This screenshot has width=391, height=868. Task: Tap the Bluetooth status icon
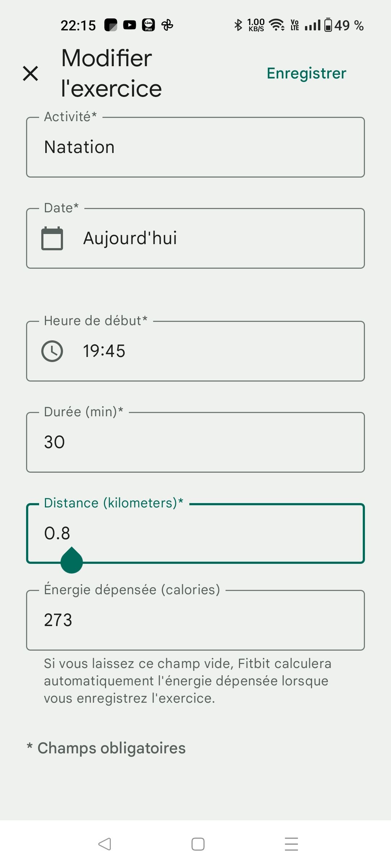pyautogui.click(x=238, y=25)
